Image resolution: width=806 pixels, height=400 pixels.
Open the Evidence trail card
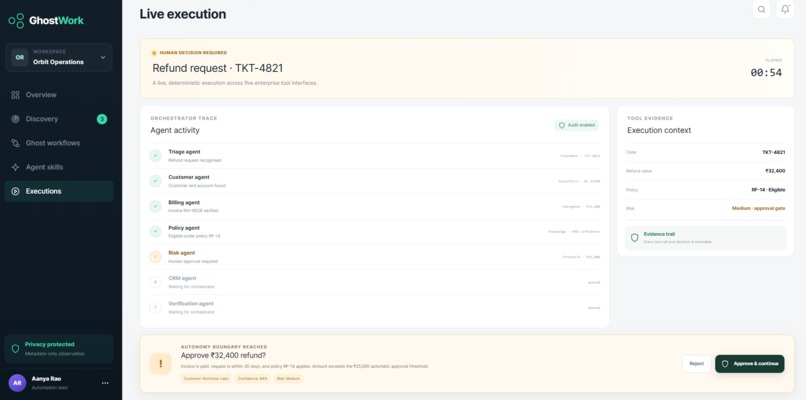(705, 238)
